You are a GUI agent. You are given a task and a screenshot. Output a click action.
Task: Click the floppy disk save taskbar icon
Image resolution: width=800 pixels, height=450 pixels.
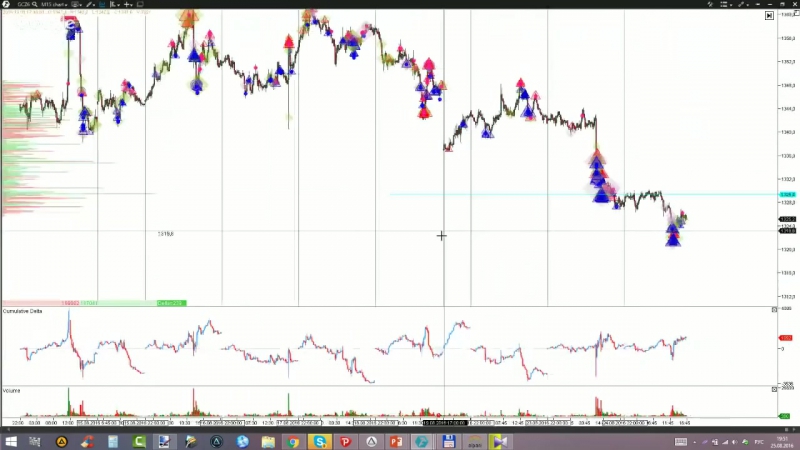448,441
